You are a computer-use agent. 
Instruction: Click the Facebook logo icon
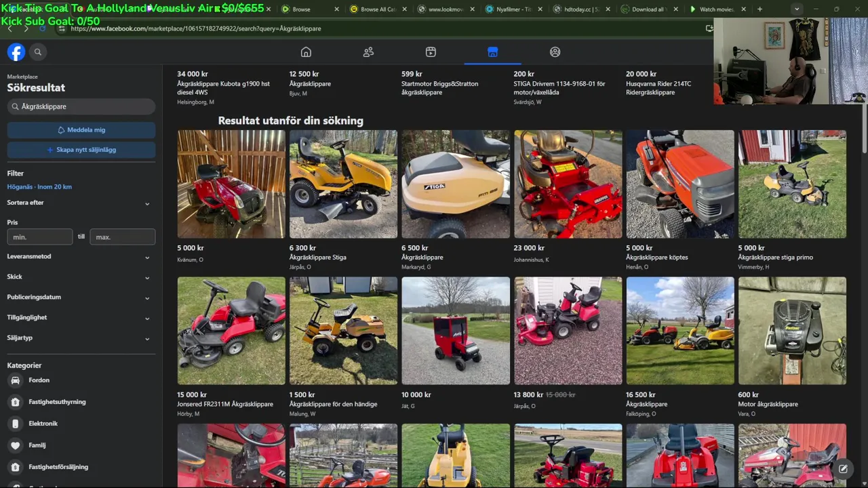pos(16,52)
